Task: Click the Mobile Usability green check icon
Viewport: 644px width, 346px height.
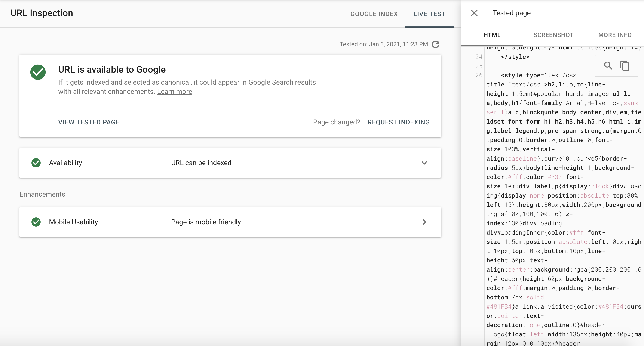Action: [x=36, y=222]
